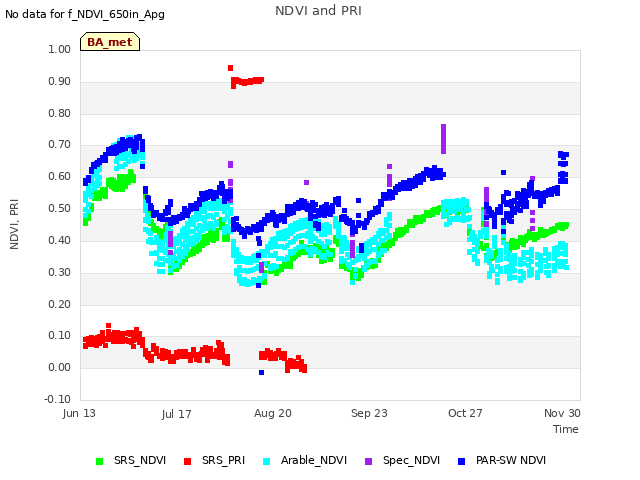
Task: Click the 0.80 y-axis tick label
Action: click(x=60, y=113)
